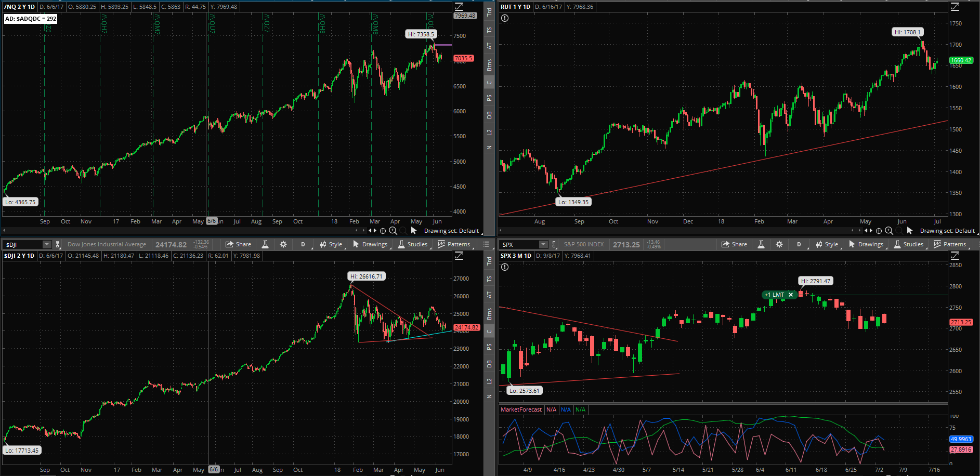The image size is (980, 476).
Task: Click the alert exclamation icon on the SPX chart
Action: [x=505, y=267]
